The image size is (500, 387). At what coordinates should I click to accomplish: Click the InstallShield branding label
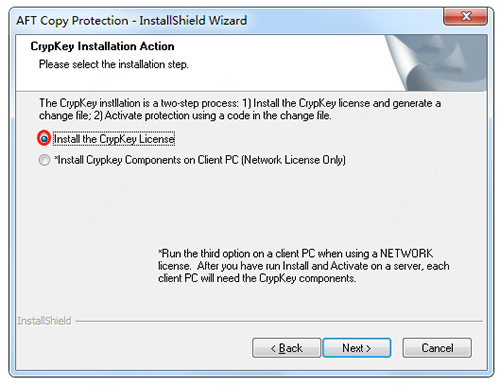pyautogui.click(x=44, y=321)
